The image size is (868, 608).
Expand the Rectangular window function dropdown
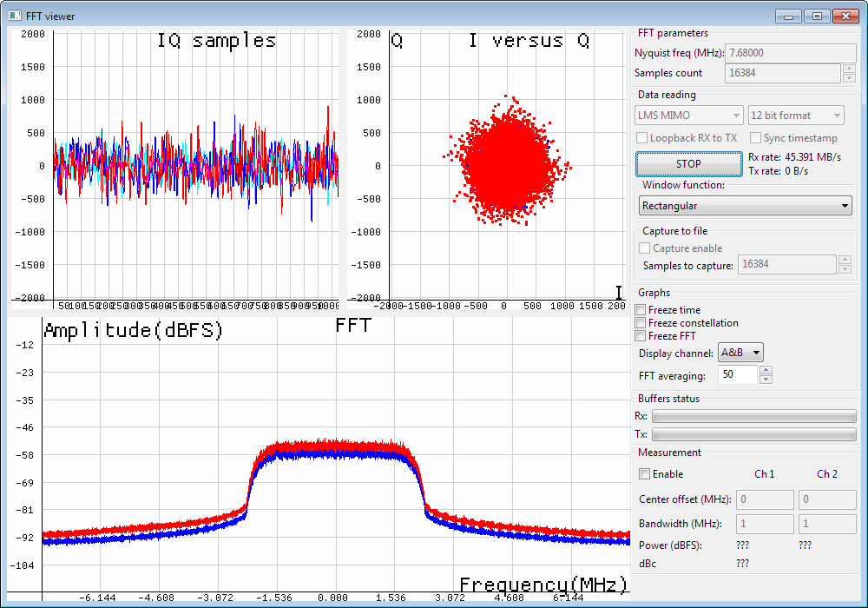pos(745,206)
